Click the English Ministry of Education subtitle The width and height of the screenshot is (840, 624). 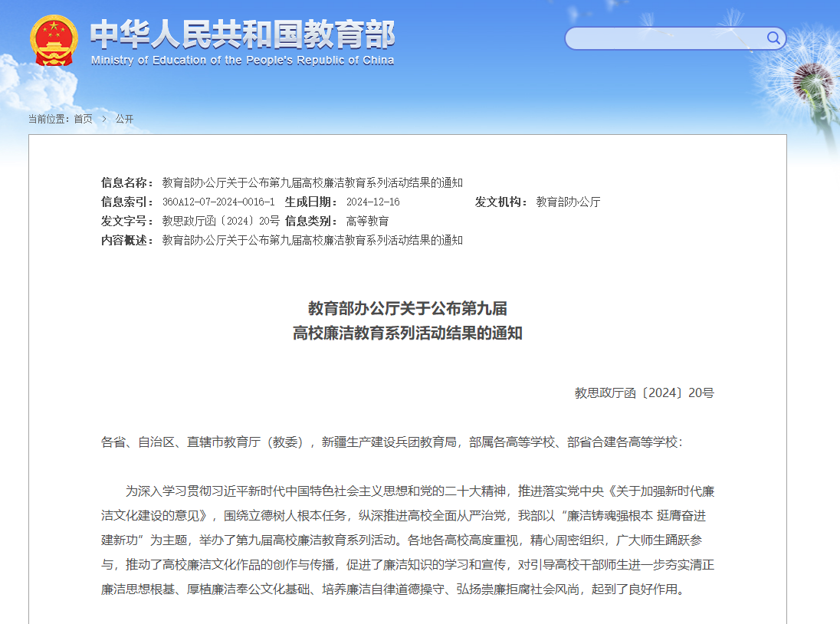point(242,61)
